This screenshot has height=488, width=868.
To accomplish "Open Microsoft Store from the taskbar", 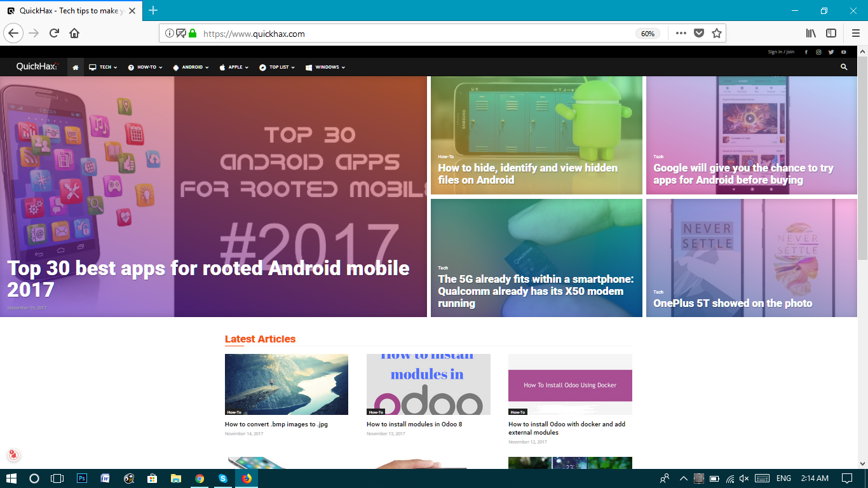I will [153, 478].
